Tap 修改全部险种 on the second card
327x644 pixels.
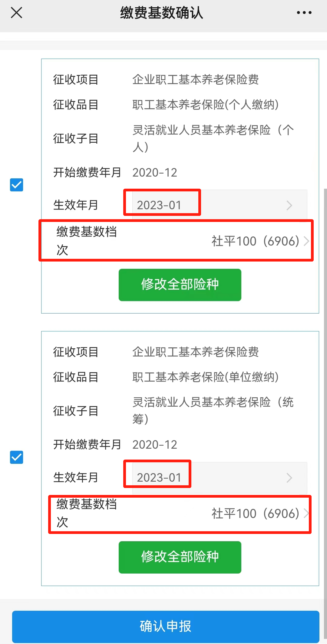(180, 557)
